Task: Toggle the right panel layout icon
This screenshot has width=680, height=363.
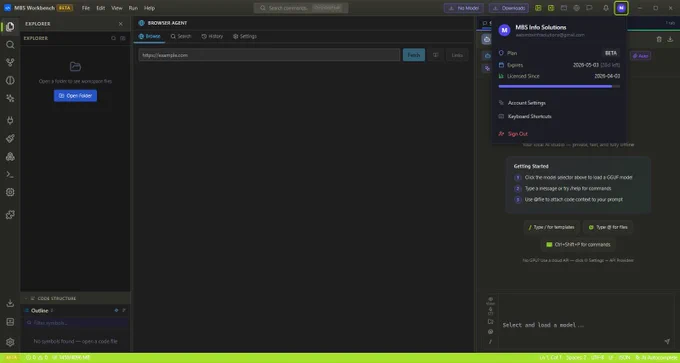Action: [x=551, y=8]
